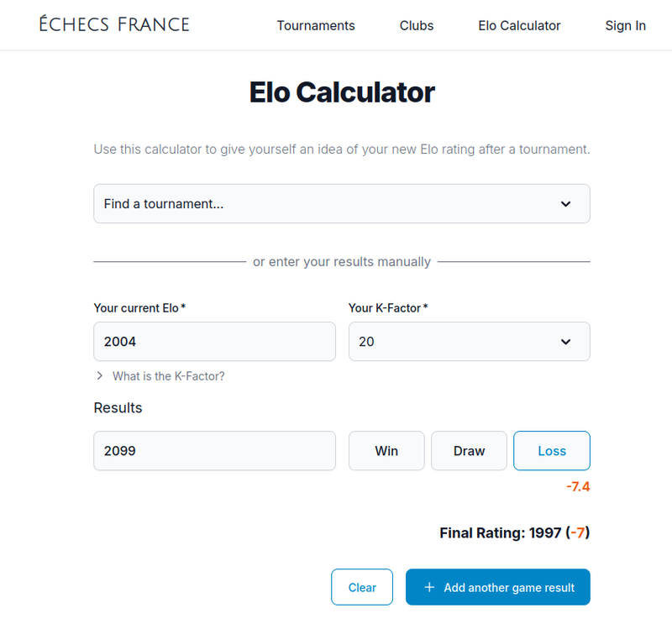Clear the calculator results
This screenshot has height=629, width=672.
[361, 587]
